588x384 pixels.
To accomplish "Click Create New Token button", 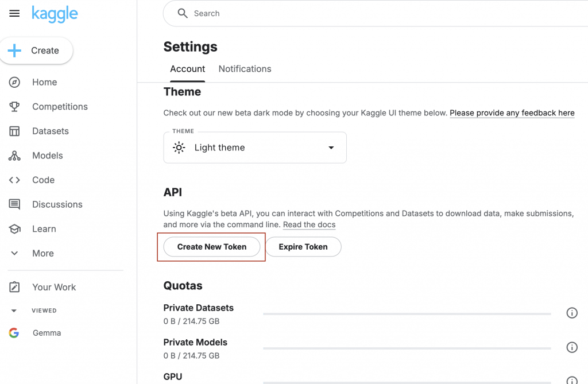I will click(x=212, y=247).
